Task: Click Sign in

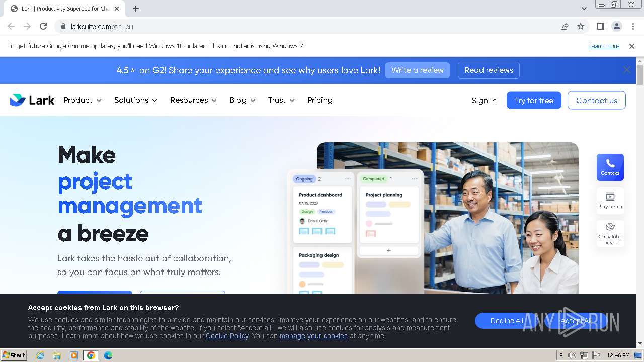Action: [x=484, y=101]
